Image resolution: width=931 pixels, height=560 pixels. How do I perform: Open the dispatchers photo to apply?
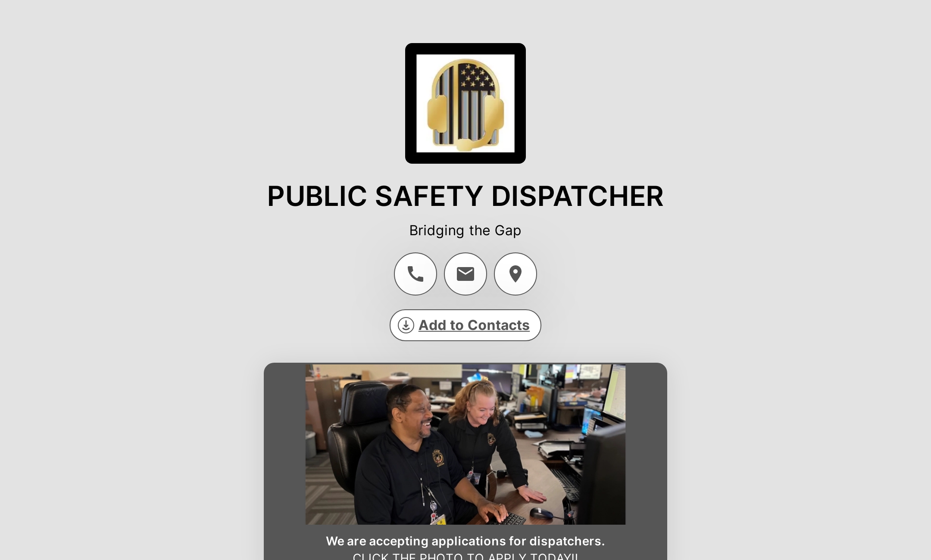(x=465, y=445)
